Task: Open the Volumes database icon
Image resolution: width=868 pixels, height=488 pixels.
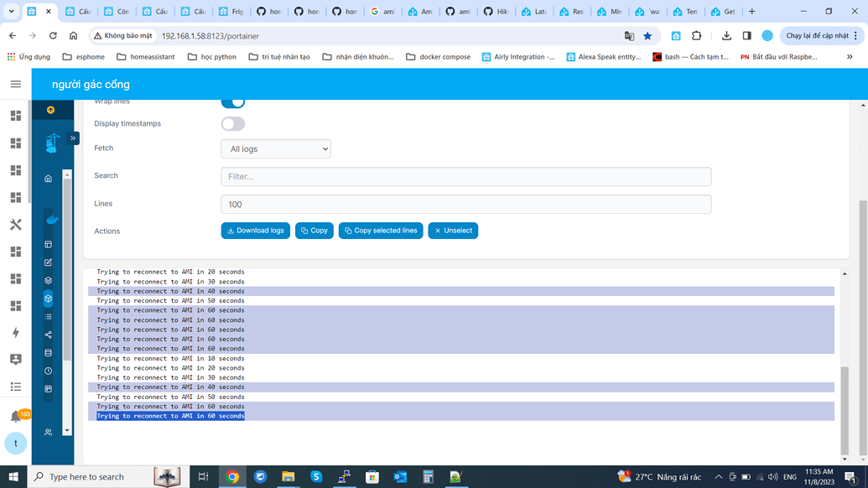Action: (x=49, y=352)
